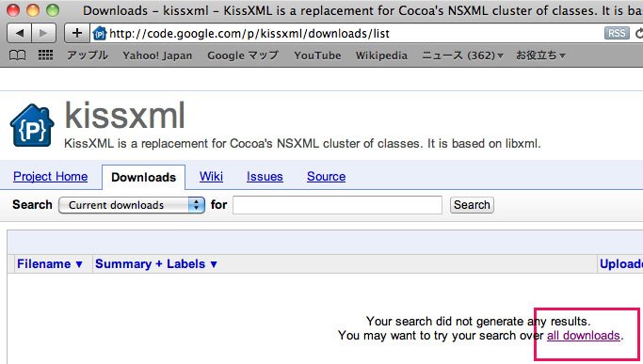
Task: Open the YouTube bookmark
Action: click(x=317, y=55)
